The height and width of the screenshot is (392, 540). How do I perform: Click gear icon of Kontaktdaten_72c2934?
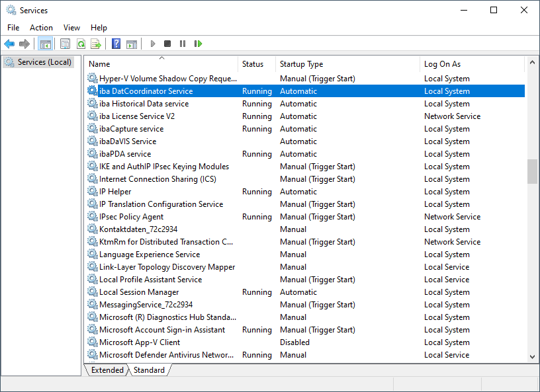click(92, 229)
